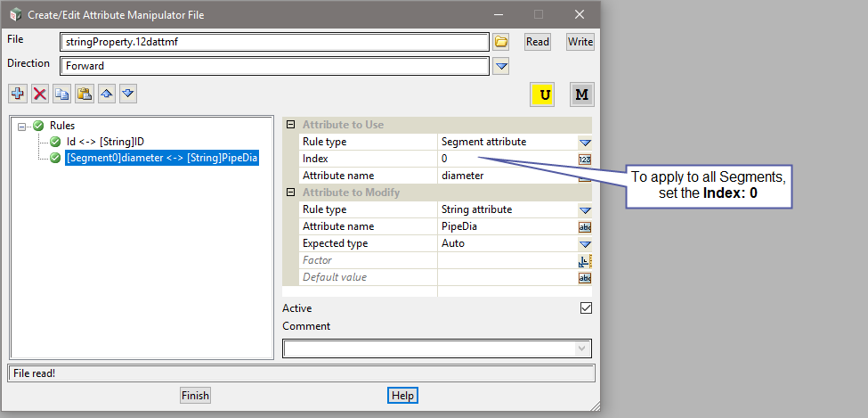The width and height of the screenshot is (868, 418).
Task: Open the Direction dropdown arrow
Action: pos(501,66)
